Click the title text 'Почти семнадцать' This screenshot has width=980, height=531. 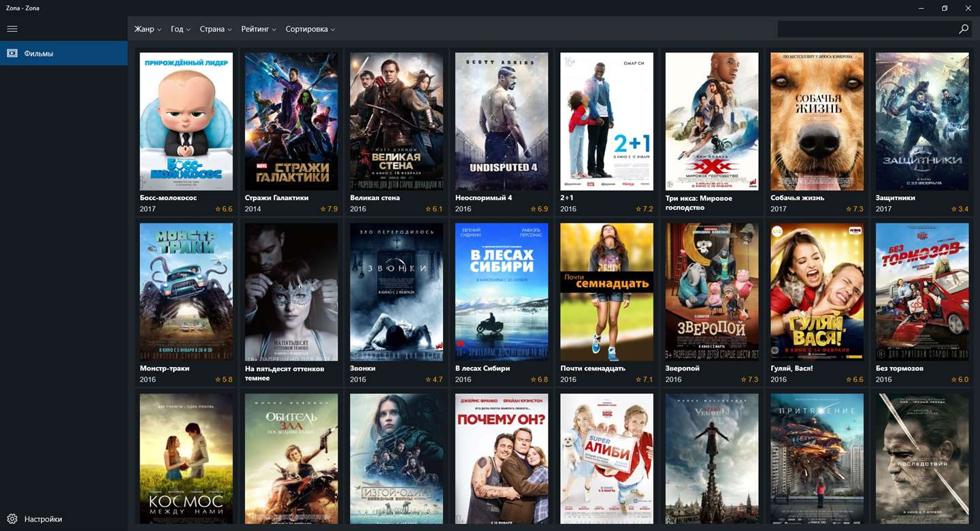click(x=593, y=368)
